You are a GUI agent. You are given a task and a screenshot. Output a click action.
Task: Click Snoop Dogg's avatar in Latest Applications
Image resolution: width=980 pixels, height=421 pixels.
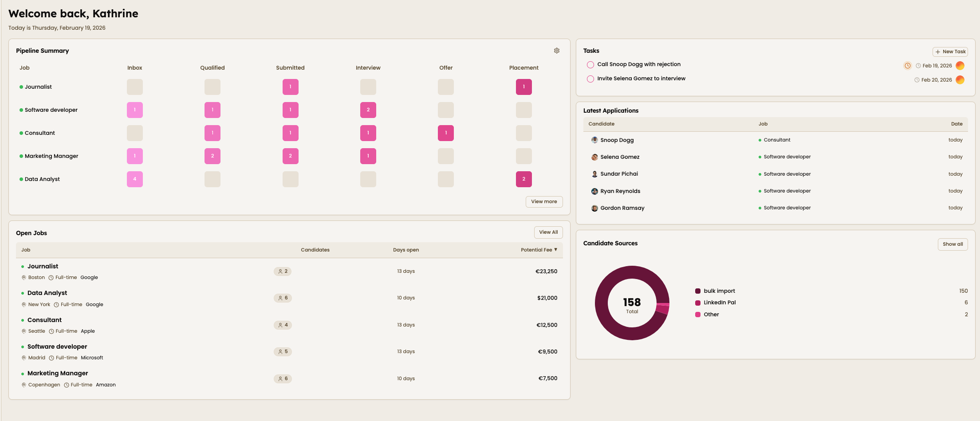(x=594, y=140)
